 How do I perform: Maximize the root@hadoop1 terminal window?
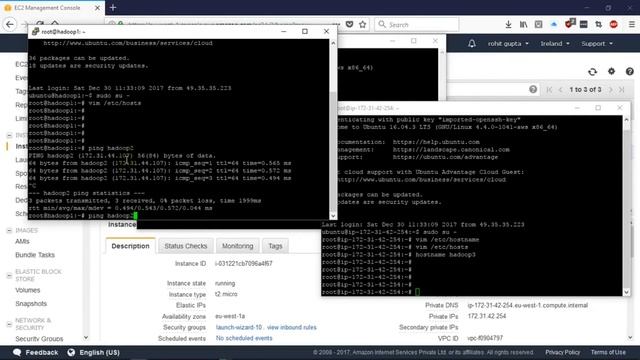coord(305,31)
